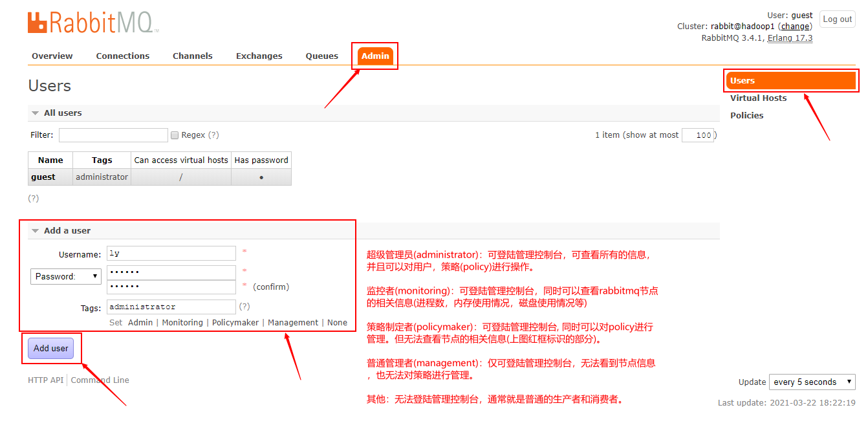Image resolution: width=868 pixels, height=425 pixels.
Task: Set the tag to Policymaker
Action: [x=235, y=323]
